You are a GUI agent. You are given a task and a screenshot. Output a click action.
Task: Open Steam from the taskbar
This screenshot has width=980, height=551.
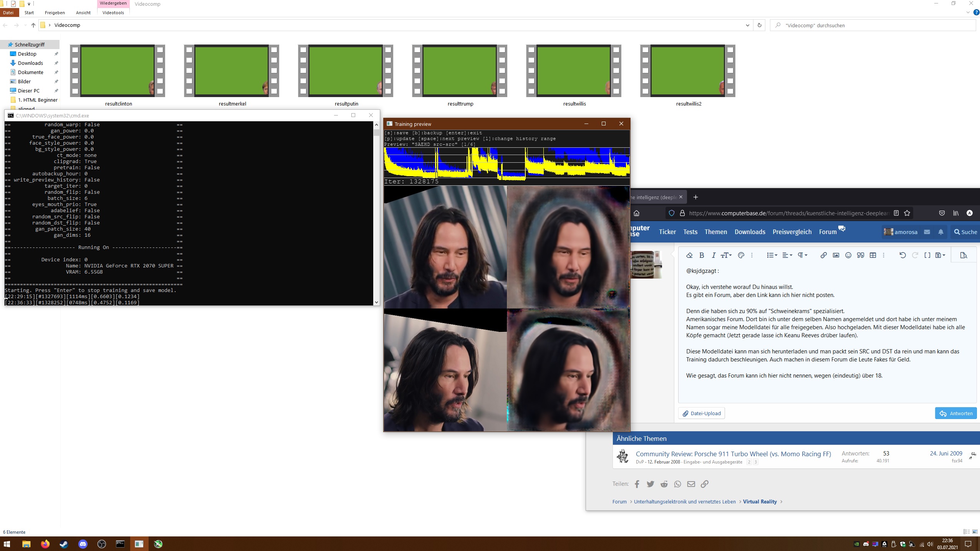pos(64,544)
